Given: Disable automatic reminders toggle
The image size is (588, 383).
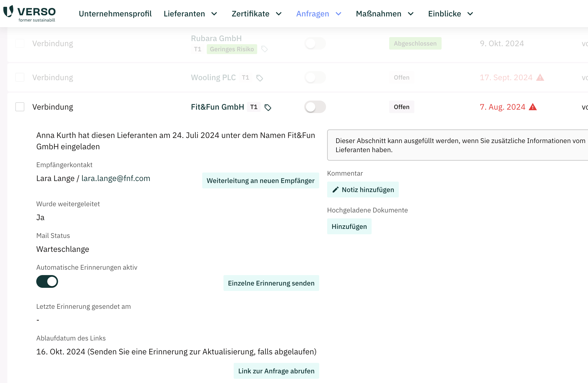Looking at the screenshot, I should pyautogui.click(x=47, y=282).
